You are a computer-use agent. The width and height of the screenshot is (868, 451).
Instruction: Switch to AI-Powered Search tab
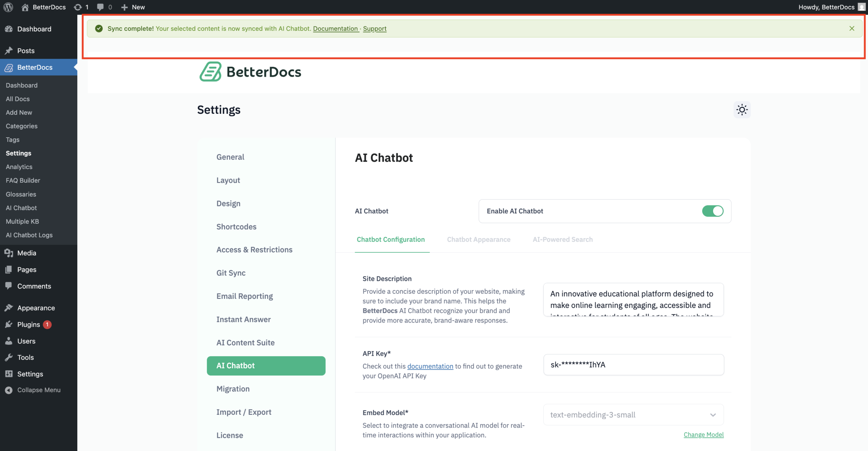pyautogui.click(x=563, y=239)
